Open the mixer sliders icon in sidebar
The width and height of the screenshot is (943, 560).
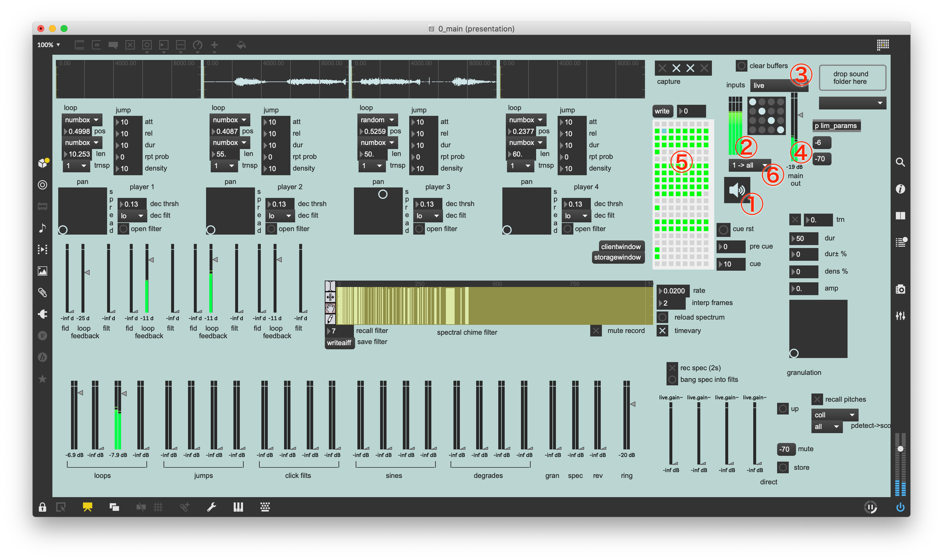(x=900, y=316)
